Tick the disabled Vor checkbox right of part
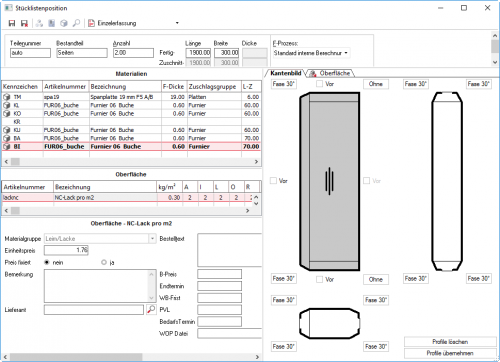The width and height of the screenshot is (500, 362). tap(366, 181)
